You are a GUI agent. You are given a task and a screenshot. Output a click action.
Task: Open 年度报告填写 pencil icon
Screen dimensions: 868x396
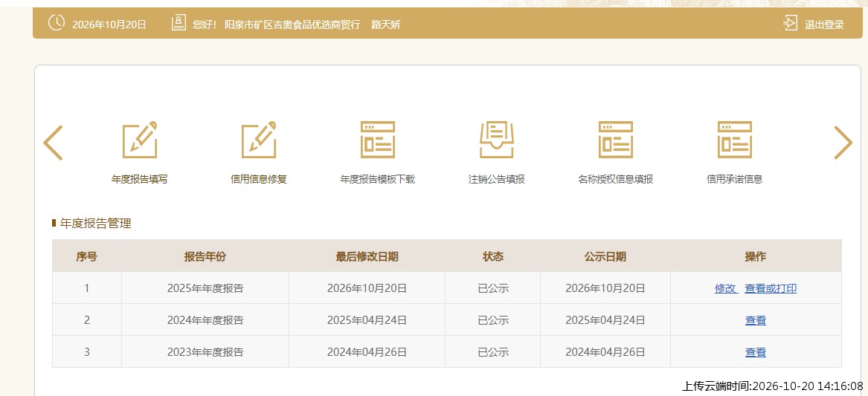[140, 140]
